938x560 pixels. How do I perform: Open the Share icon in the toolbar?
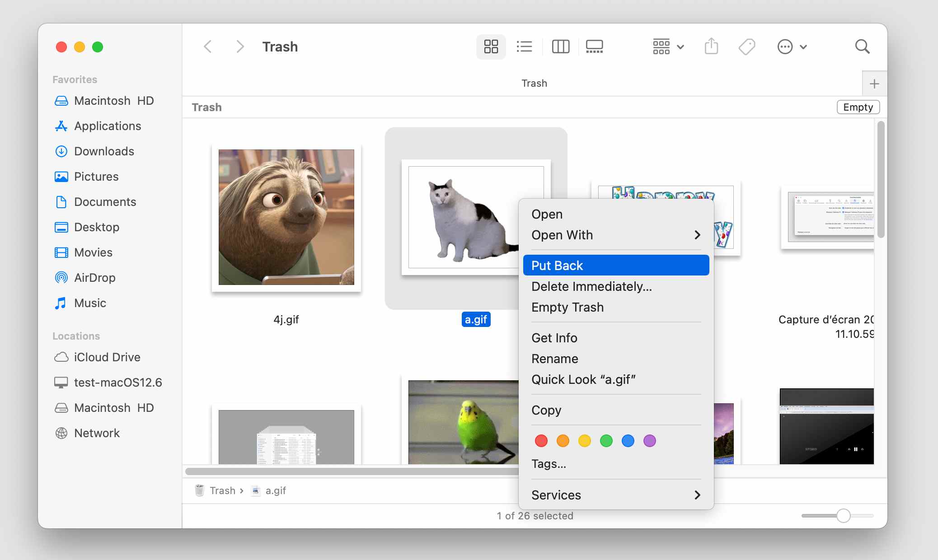pyautogui.click(x=711, y=47)
